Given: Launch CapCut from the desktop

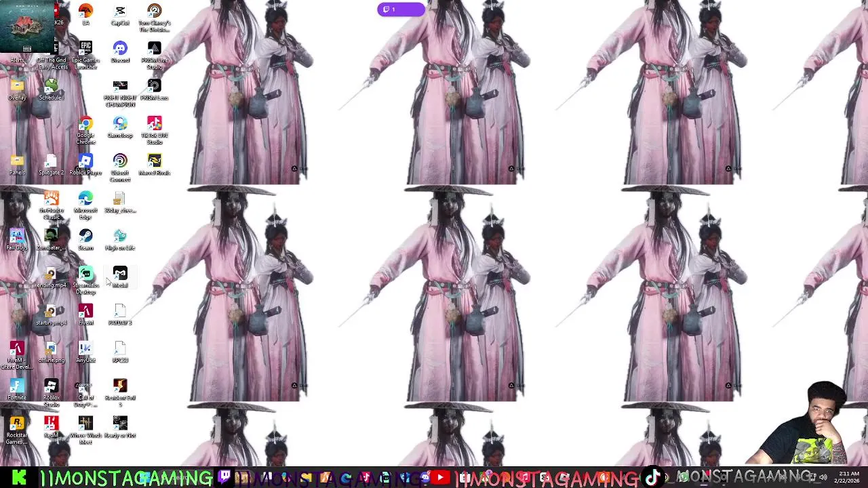Looking at the screenshot, I should 120,15.
